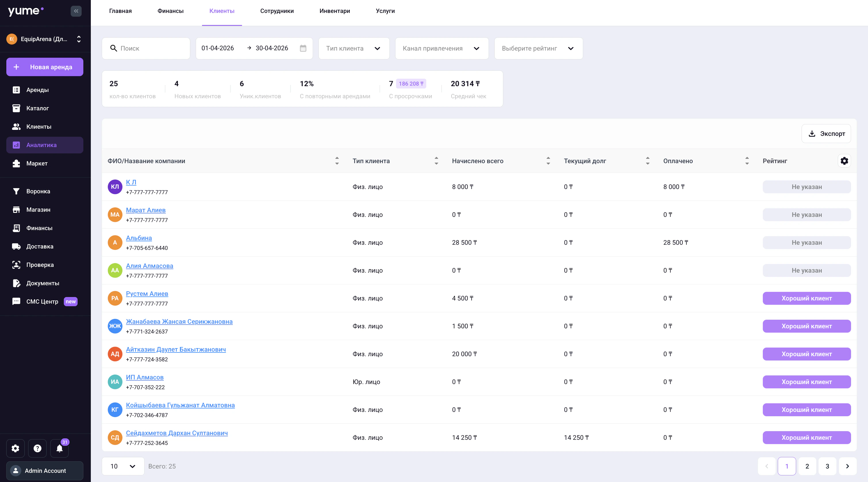
Task: Open Выберите рейтинг dropdown
Action: (538, 49)
